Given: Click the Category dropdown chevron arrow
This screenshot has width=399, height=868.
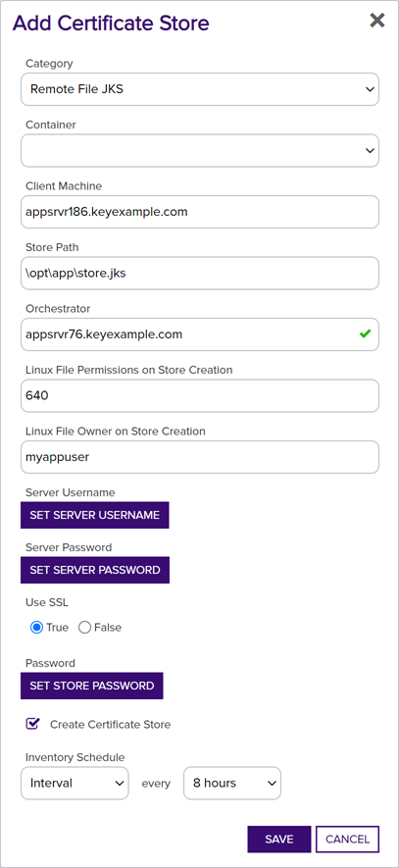Looking at the screenshot, I should coord(370,89).
